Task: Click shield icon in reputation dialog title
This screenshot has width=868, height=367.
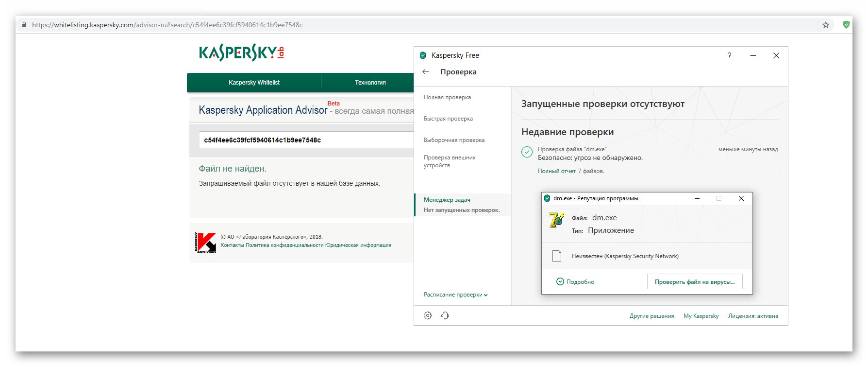Action: pos(547,198)
